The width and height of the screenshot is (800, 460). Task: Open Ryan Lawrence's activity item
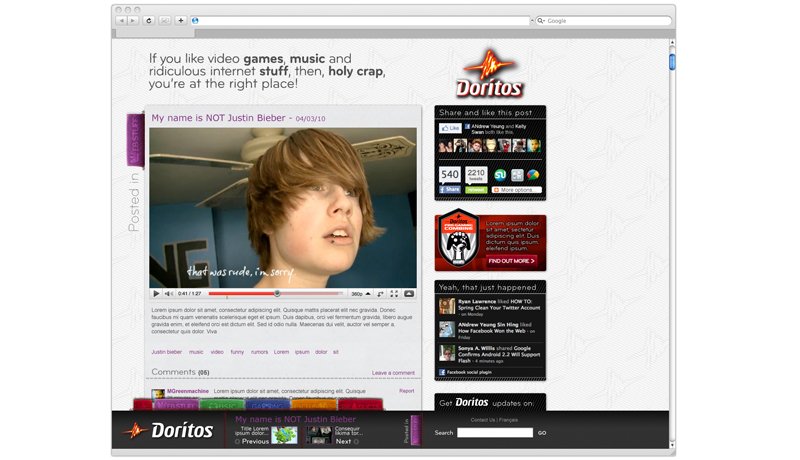490,308
